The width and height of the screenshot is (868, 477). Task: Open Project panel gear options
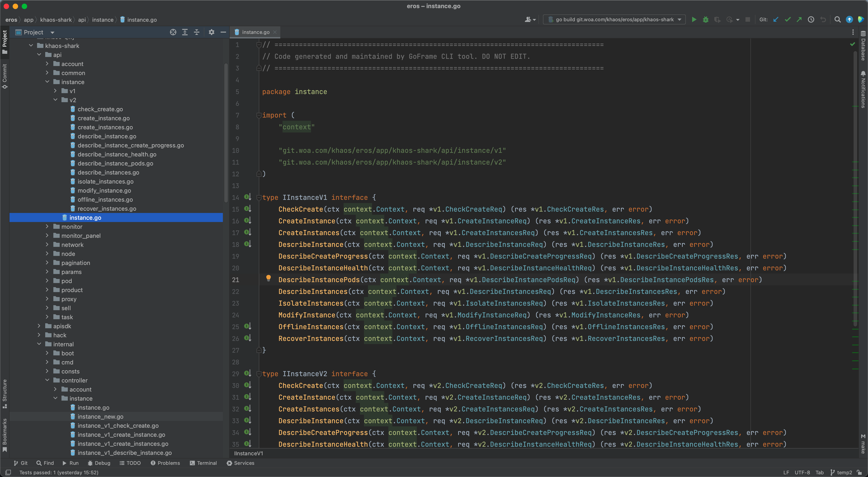click(x=211, y=32)
